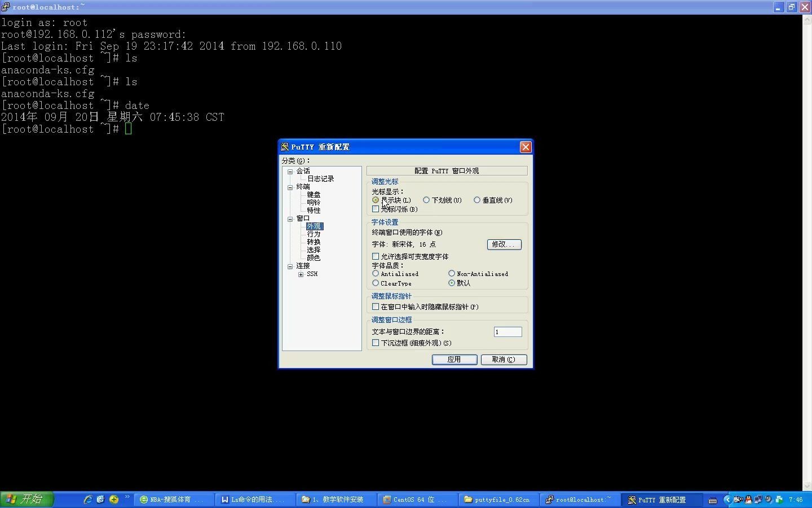Viewport: 812px width, 508px height.
Task: Select 连接 in the category tree
Action: (x=303, y=266)
